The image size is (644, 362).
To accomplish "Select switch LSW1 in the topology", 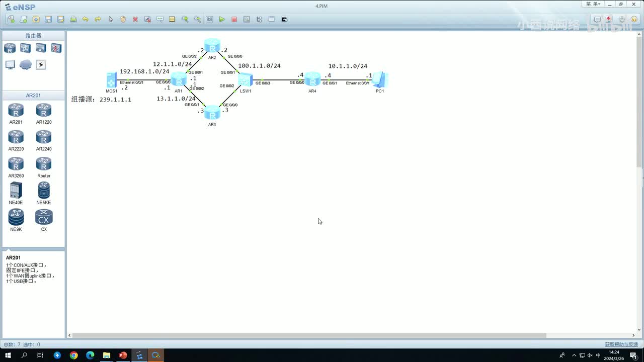I will [246, 79].
